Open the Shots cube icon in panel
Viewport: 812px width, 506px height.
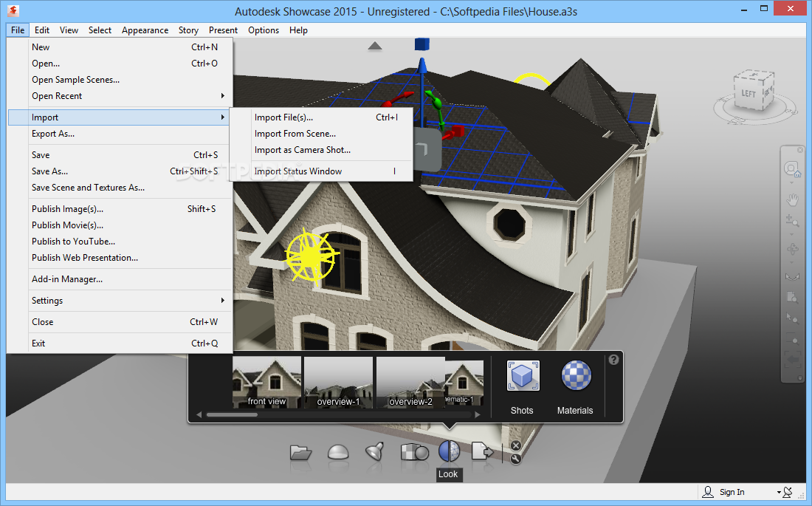523,375
